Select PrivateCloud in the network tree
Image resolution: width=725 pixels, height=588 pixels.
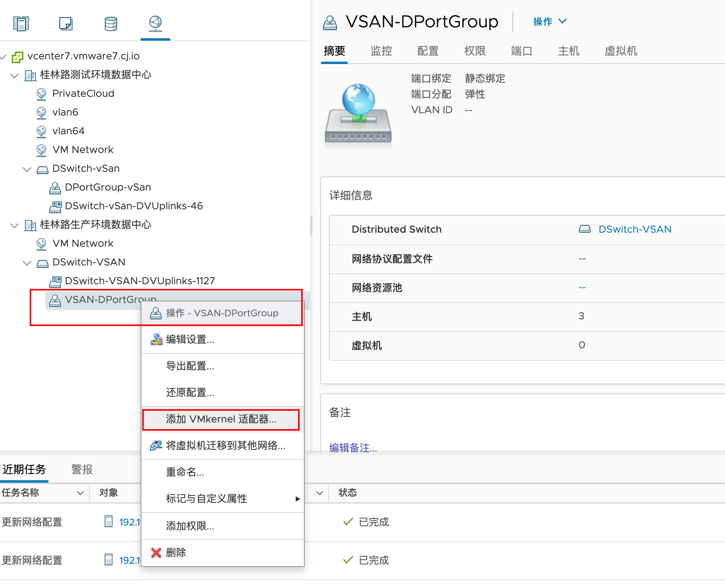(x=83, y=94)
